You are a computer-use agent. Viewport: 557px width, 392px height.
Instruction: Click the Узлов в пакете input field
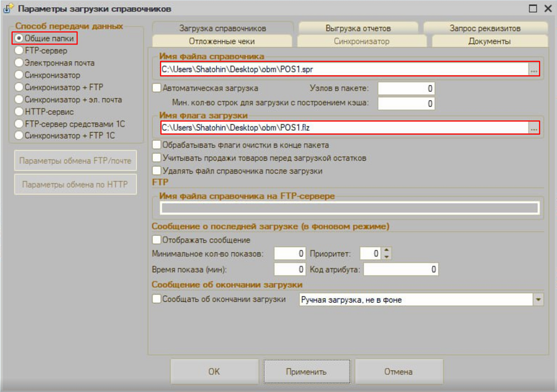405,89
